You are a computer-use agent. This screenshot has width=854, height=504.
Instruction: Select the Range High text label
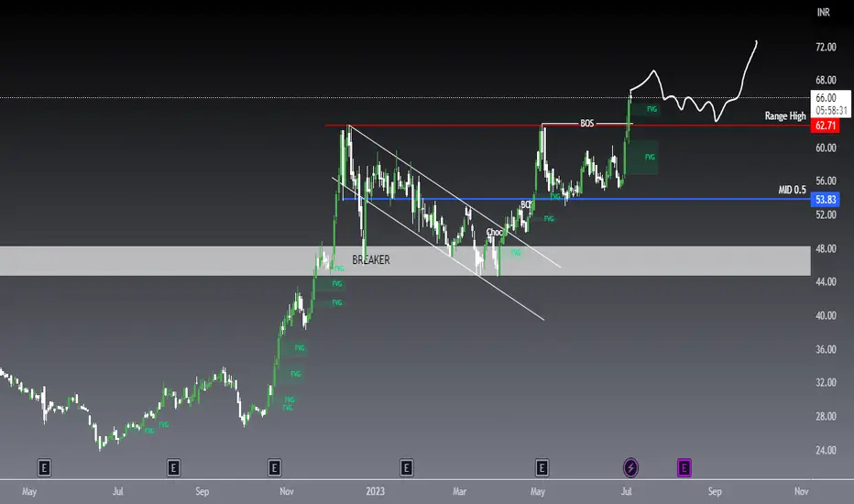coord(785,116)
